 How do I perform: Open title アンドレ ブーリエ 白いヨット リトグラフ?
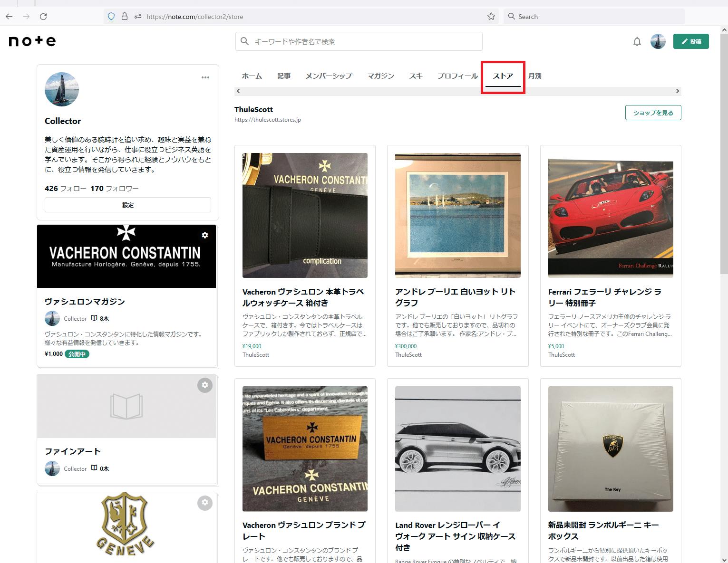tap(456, 297)
